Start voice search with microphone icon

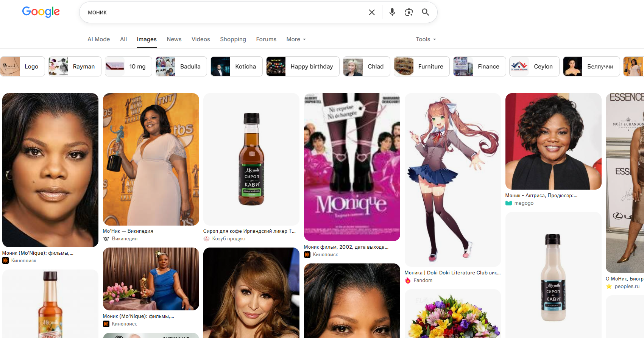(x=392, y=12)
